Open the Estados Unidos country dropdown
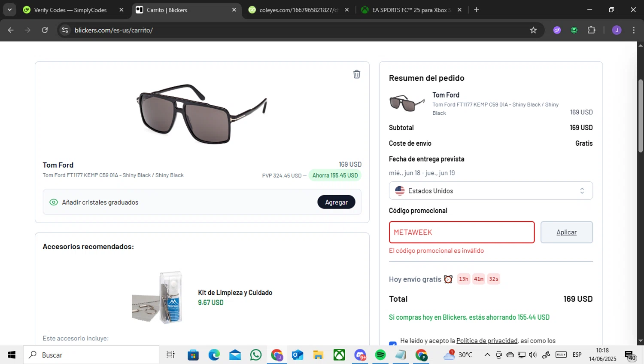Viewport: 644px width, 364px height. coord(491,191)
